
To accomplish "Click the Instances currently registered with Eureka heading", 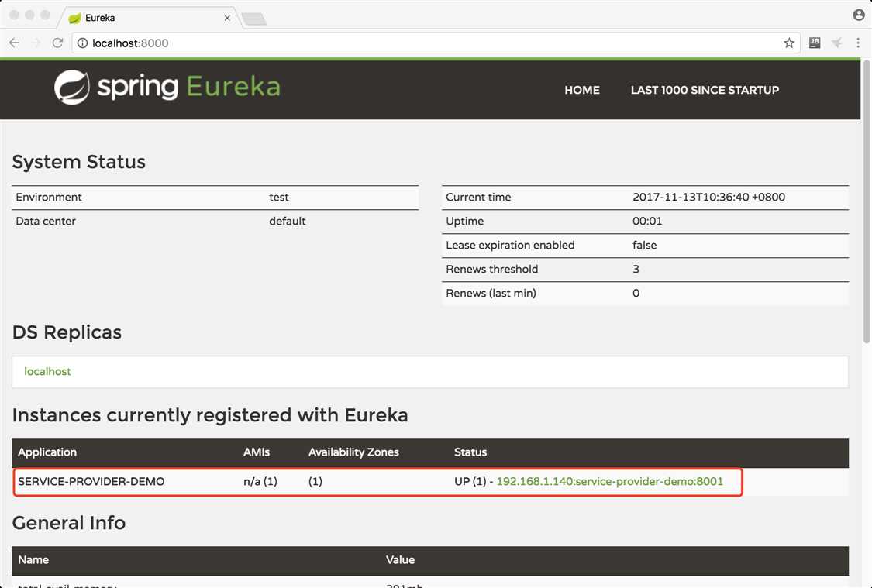I will (x=210, y=415).
